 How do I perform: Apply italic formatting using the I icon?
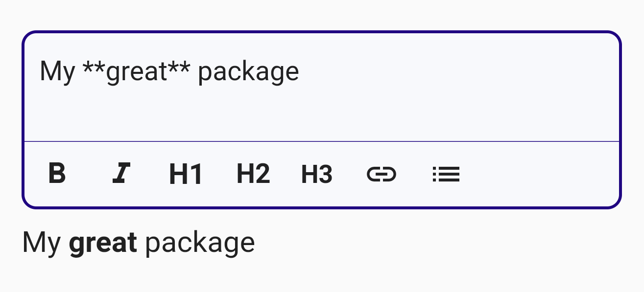coord(120,174)
